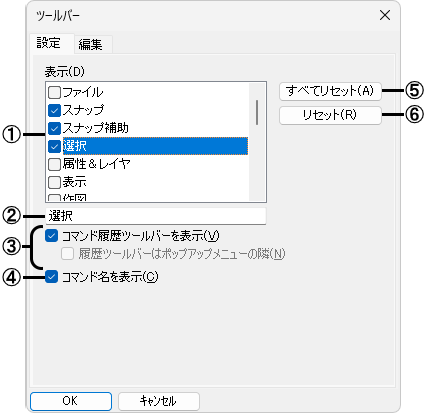This screenshot has height=413, width=425.
Task: Uncheck the スナップ checkbox
Action: [x=54, y=110]
